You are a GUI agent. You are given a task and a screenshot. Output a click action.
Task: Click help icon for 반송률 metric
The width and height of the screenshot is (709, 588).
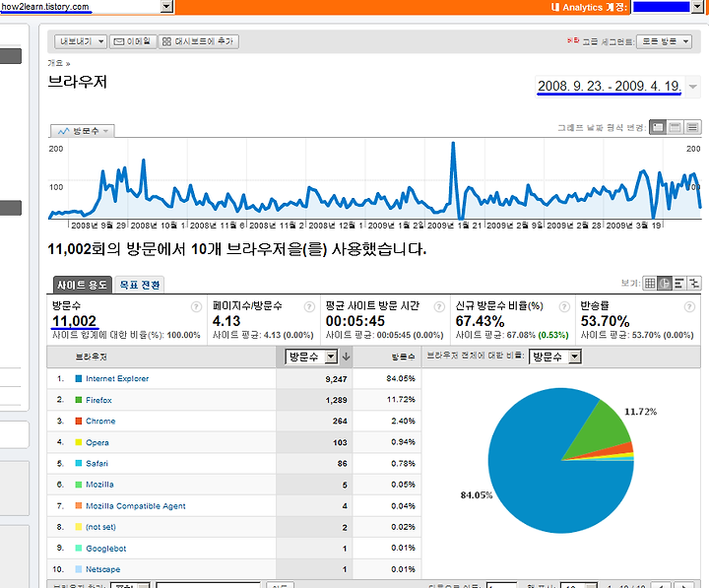(689, 306)
